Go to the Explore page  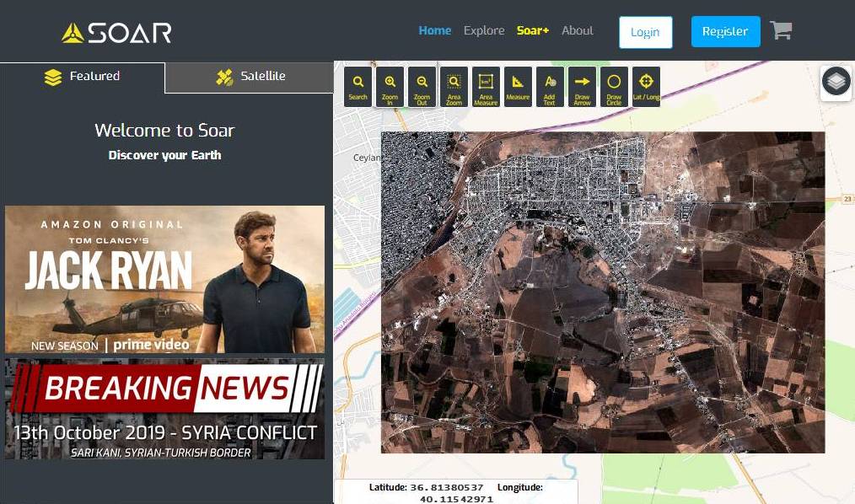pos(484,30)
